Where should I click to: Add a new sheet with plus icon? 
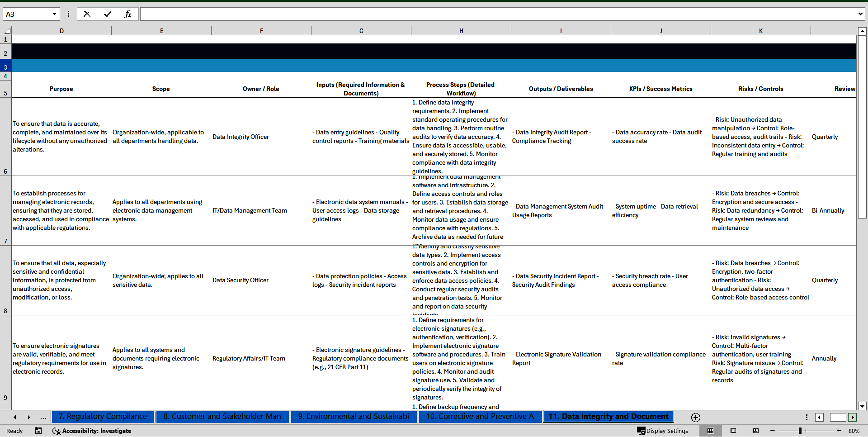696,417
